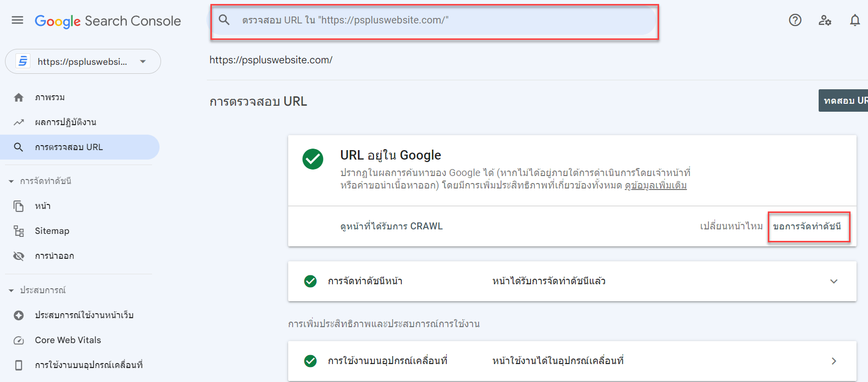Expand the การจัดทำดัชนีหน้า card chevron

834,281
